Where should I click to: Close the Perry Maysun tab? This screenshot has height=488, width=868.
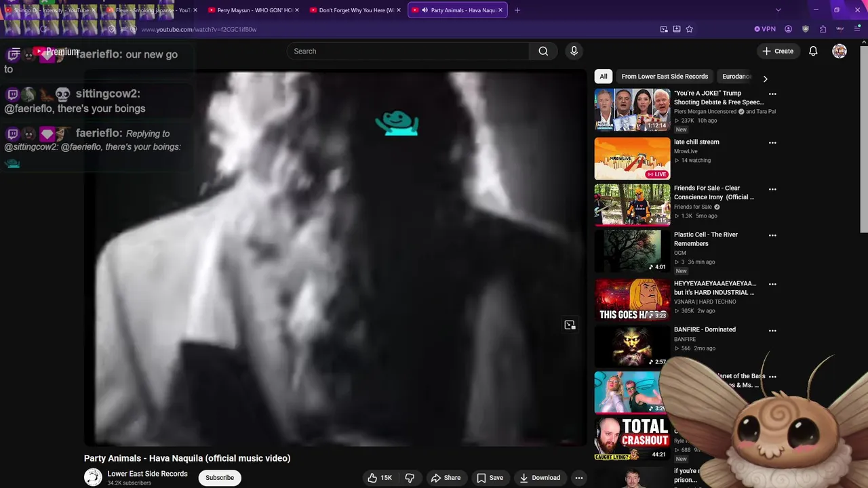[297, 10]
